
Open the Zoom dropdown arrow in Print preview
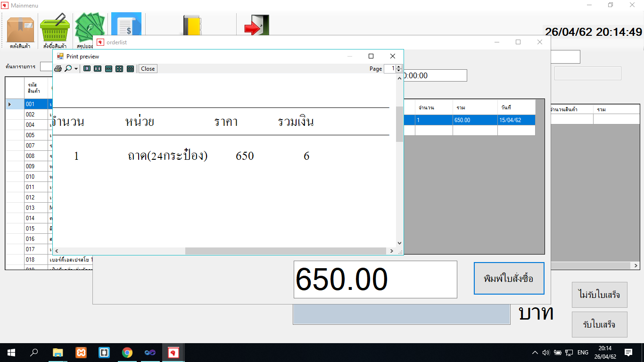point(76,69)
